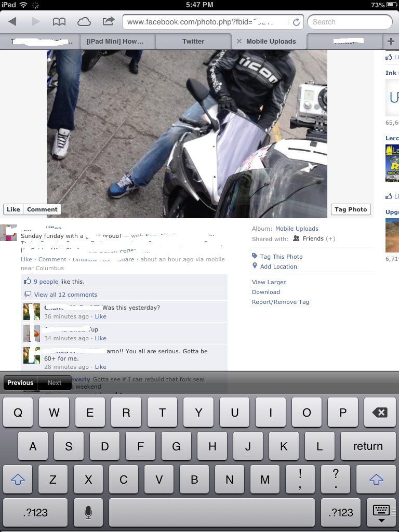Screen dimensions: 399x532
Task: Tap the microphone dictation key
Action: coord(88,512)
